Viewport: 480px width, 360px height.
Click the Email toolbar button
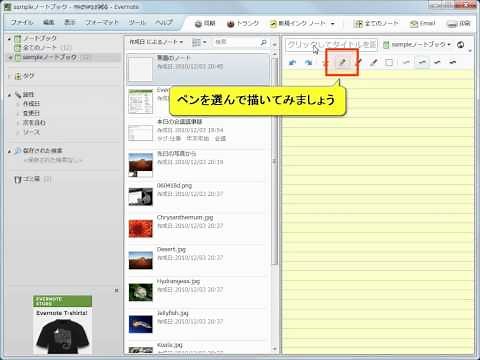423,23
